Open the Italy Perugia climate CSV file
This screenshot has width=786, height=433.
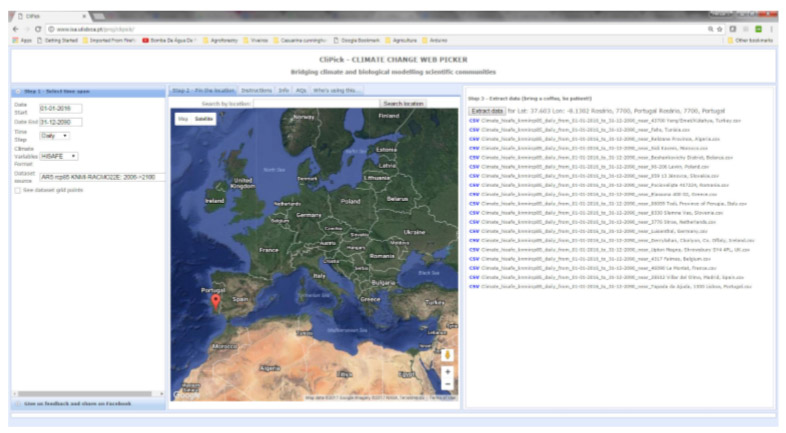(x=614, y=204)
